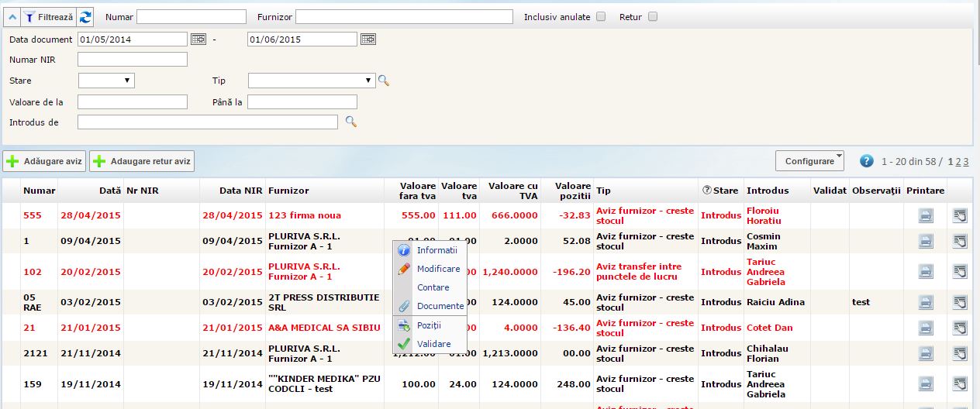Choose Modificare from the context menu
980x409 pixels.
tap(438, 269)
